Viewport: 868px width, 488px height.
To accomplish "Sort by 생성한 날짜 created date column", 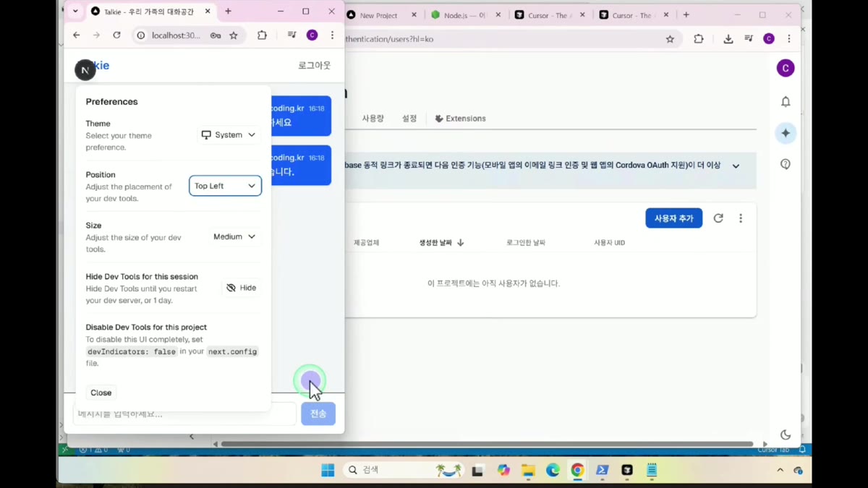I will coord(441,243).
